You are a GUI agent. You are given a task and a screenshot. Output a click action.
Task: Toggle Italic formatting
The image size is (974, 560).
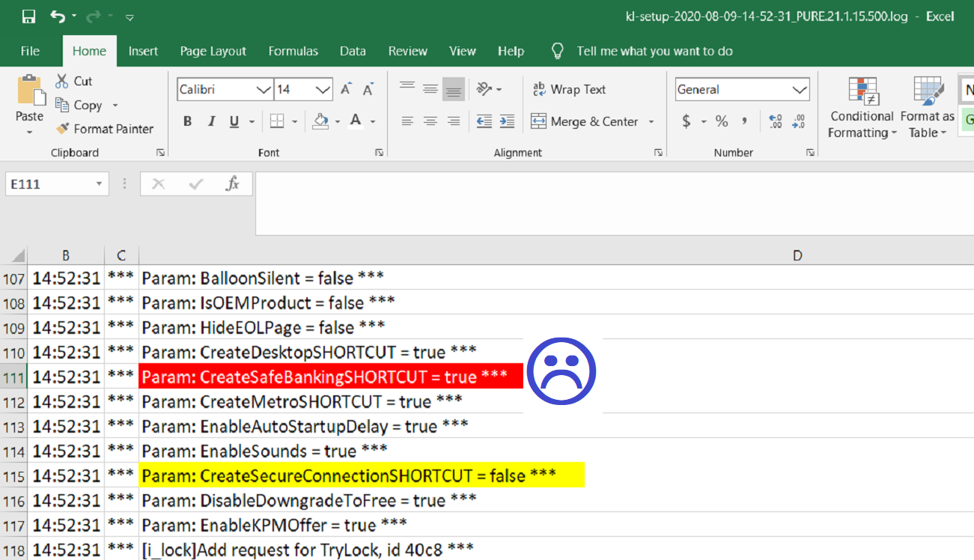pos(211,121)
